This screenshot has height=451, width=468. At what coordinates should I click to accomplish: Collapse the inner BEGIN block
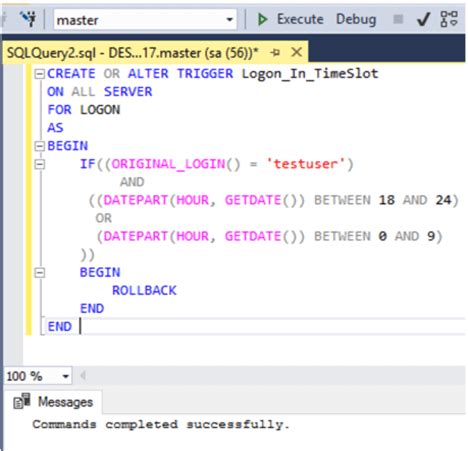click(x=40, y=273)
